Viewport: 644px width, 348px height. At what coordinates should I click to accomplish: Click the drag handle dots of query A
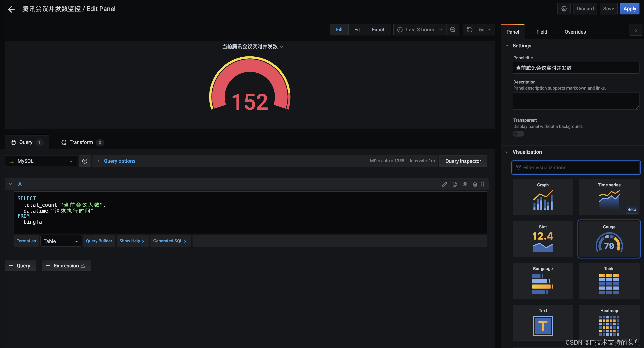pos(483,184)
